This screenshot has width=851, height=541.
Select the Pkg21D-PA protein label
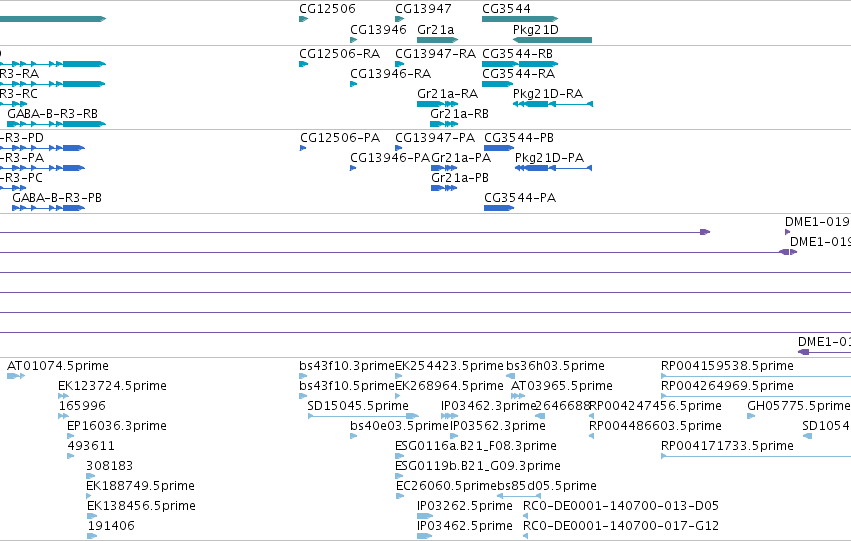(x=549, y=158)
